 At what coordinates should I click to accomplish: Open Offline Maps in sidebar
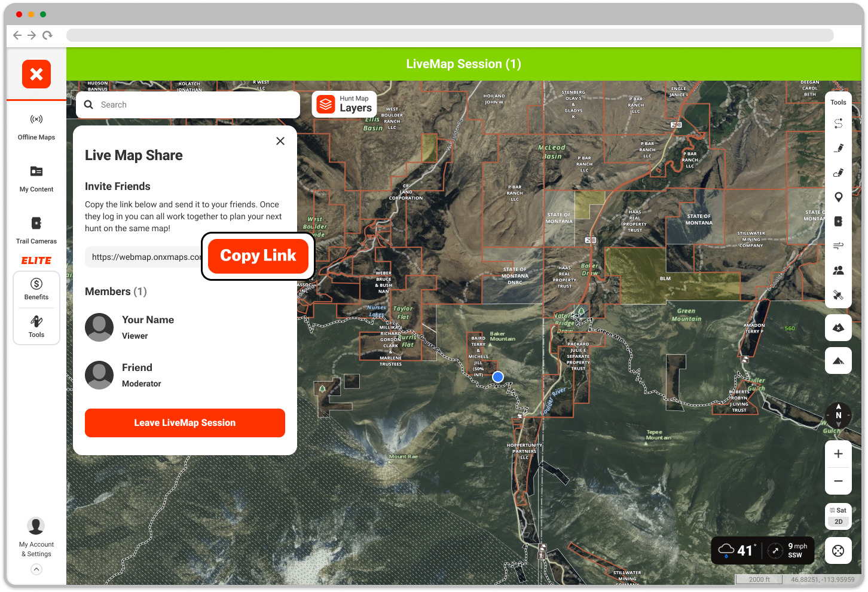(36, 127)
